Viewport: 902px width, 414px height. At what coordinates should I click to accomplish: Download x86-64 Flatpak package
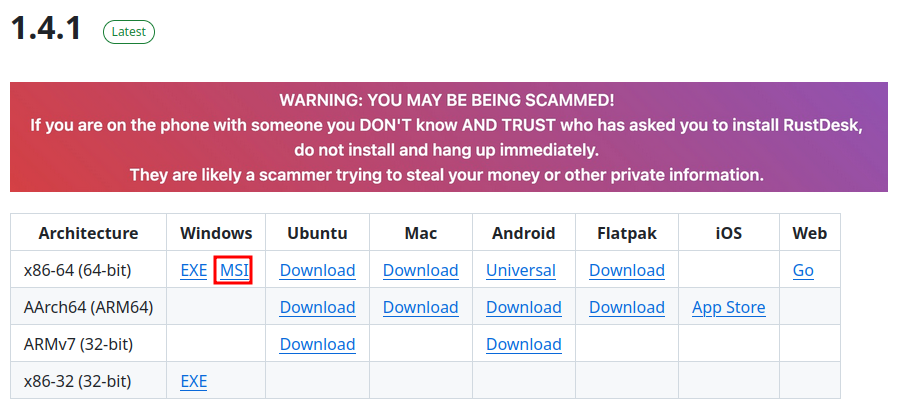click(x=626, y=270)
